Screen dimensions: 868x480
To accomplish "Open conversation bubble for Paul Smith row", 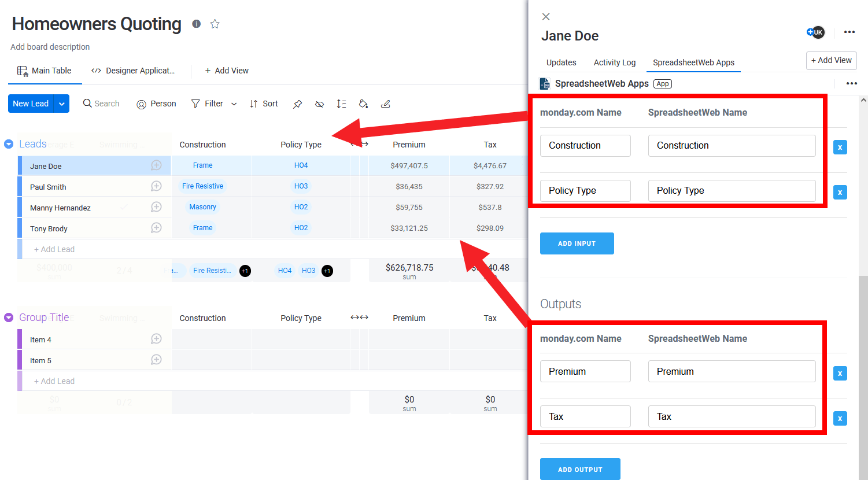I will (x=156, y=186).
